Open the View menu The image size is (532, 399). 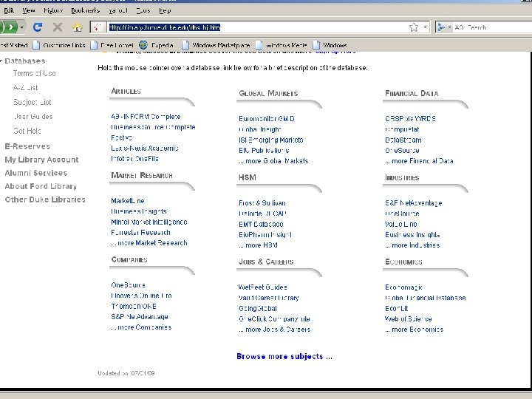click(x=29, y=10)
